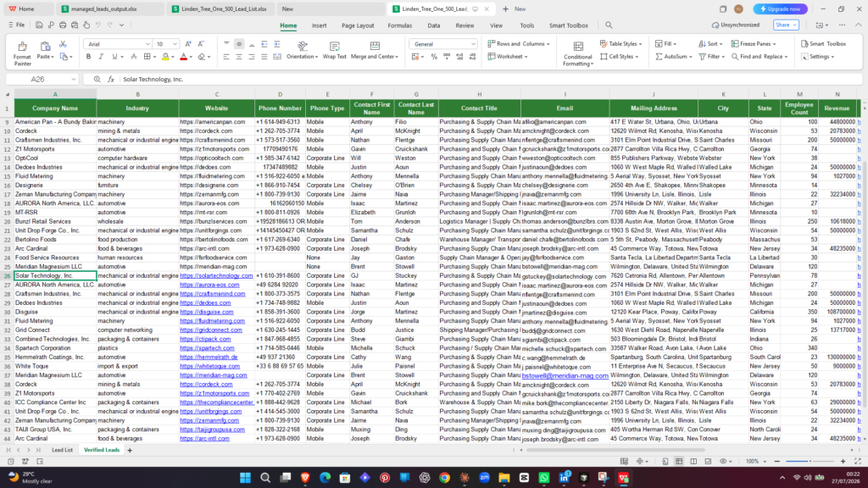This screenshot has width=868, height=488.
Task: Open the Data ribbon tab
Action: [433, 25]
